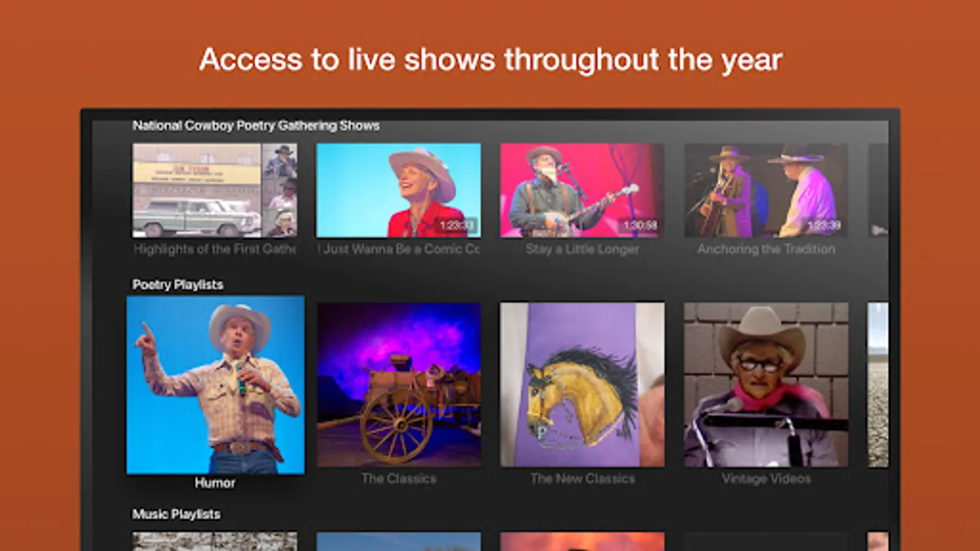Click the "Vintage Videos" playlist label
The height and width of the screenshot is (551, 980).
[x=766, y=479]
